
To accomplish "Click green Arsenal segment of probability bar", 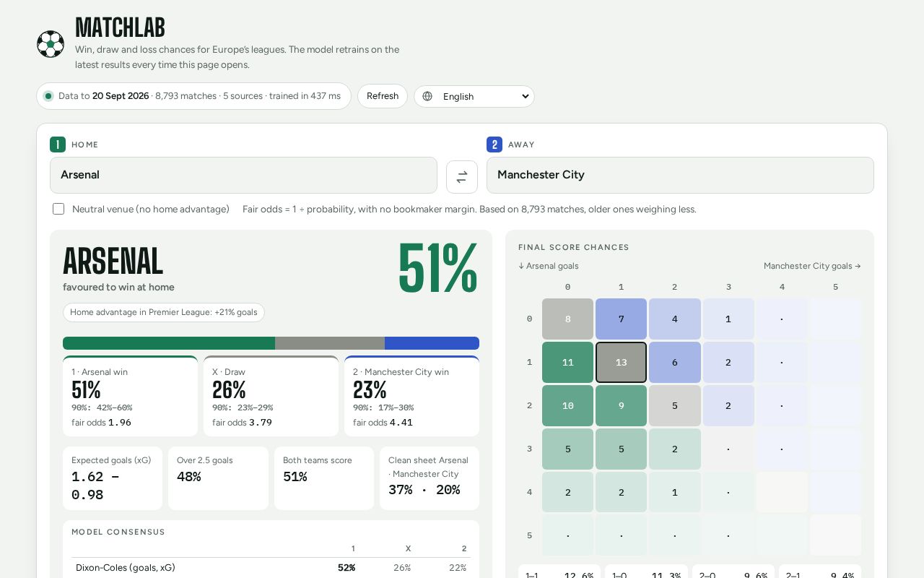I will click(x=169, y=343).
